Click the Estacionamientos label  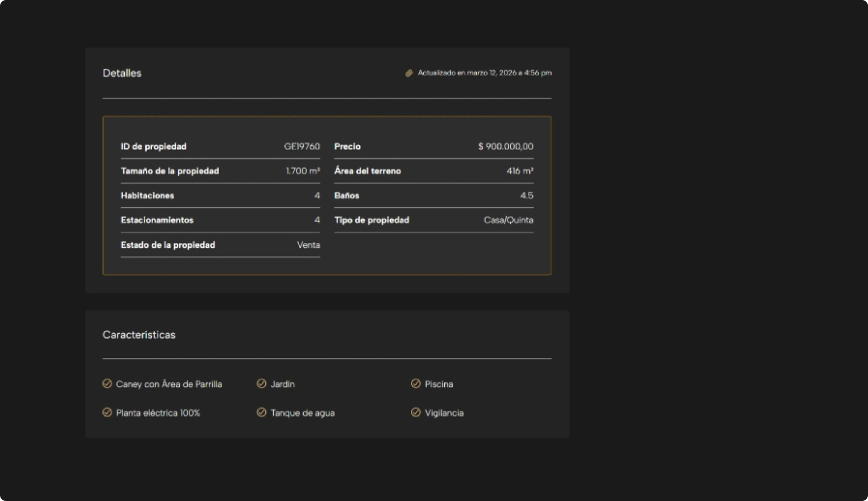(157, 220)
